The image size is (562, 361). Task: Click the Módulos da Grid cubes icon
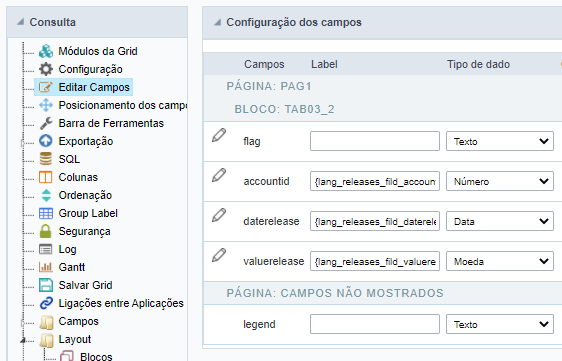click(x=46, y=51)
